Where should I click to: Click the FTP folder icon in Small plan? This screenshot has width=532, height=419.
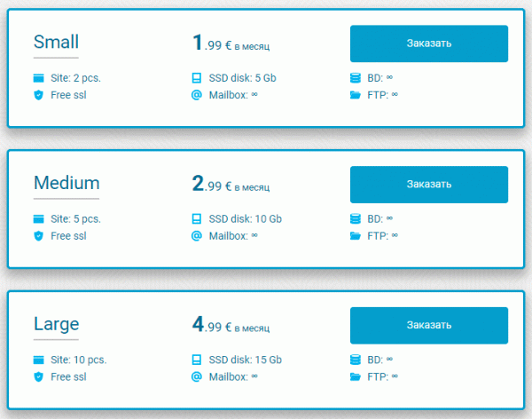[x=356, y=95]
